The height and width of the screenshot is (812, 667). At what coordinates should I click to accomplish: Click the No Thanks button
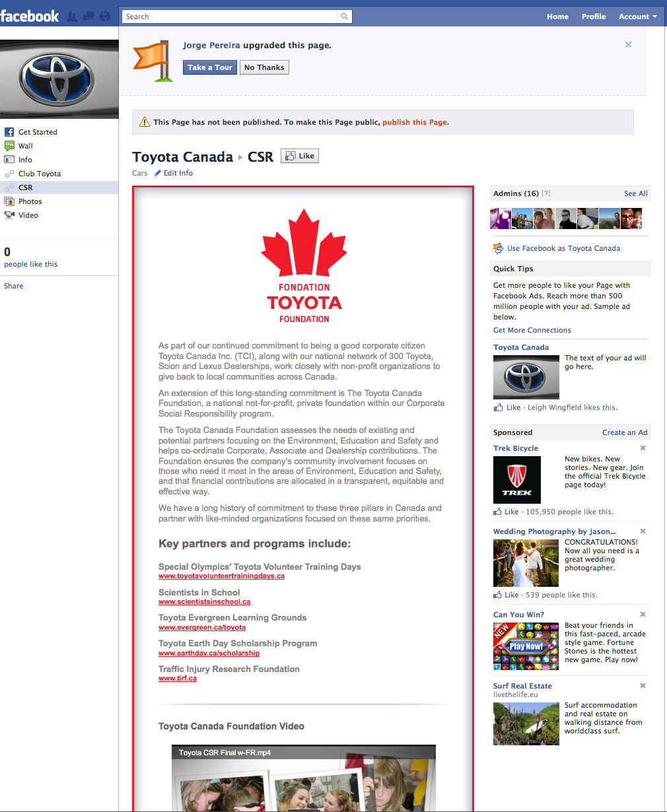(x=264, y=67)
